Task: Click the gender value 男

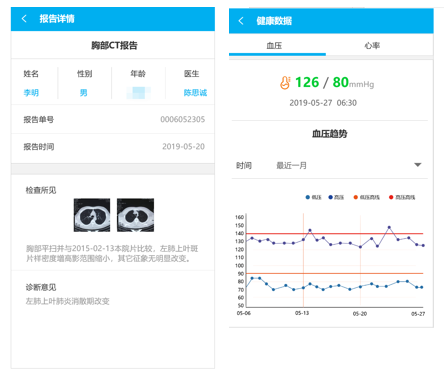Action: click(x=83, y=92)
